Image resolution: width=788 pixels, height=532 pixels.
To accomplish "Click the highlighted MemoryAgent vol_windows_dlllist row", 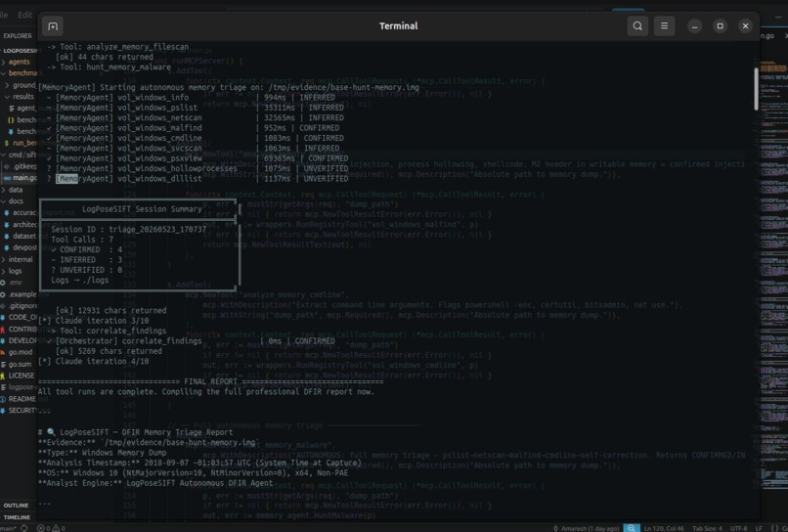I will 197,179.
